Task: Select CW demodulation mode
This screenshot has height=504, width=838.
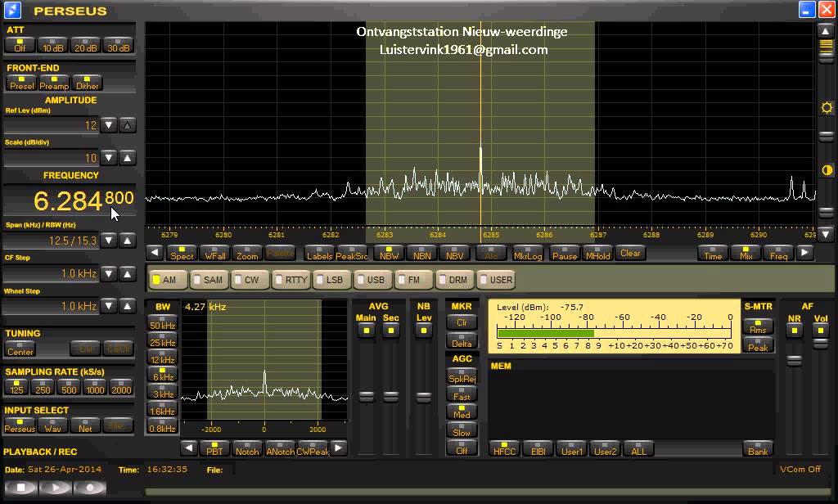Action: 250,280
